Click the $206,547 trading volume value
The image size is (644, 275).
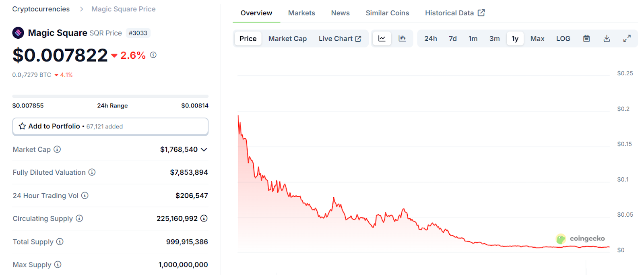pos(192,195)
